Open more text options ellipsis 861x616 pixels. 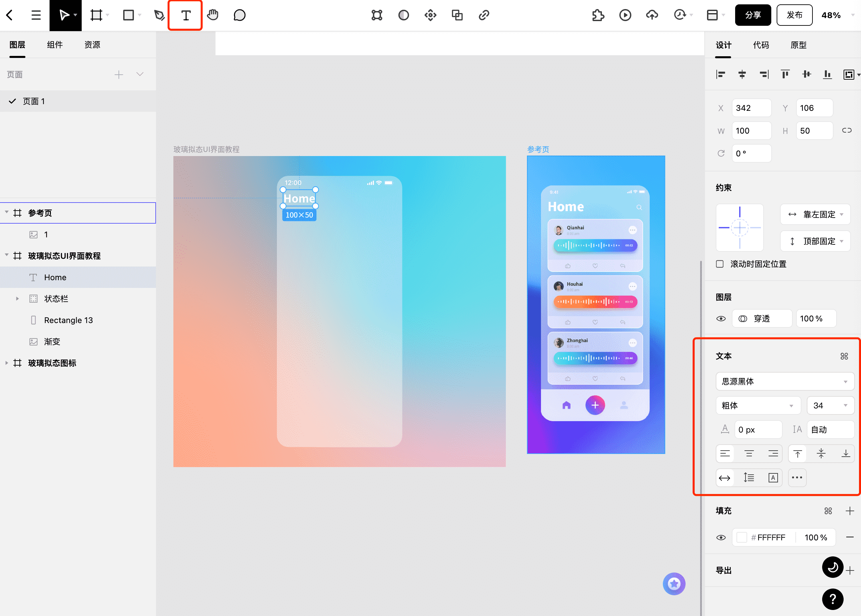[797, 478]
